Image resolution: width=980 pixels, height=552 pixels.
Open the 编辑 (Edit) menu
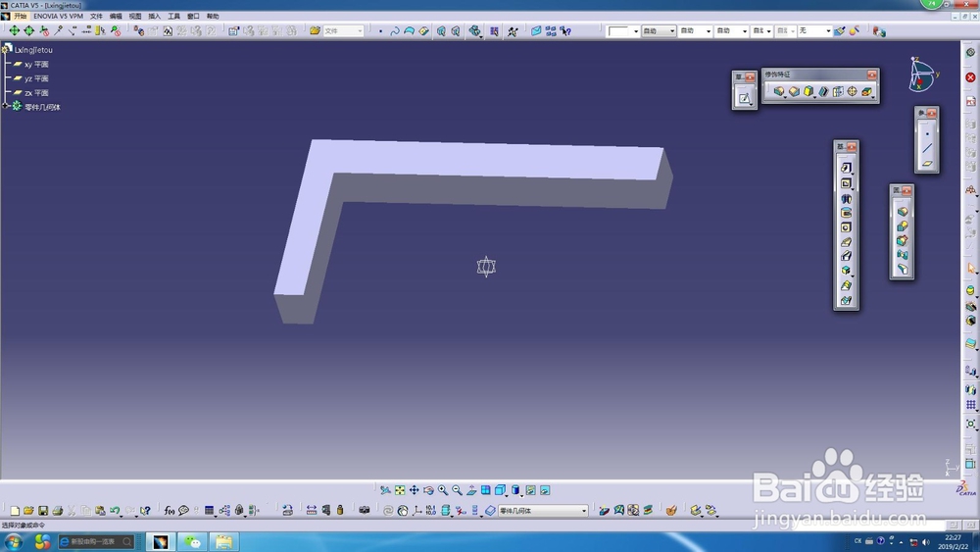pos(116,16)
